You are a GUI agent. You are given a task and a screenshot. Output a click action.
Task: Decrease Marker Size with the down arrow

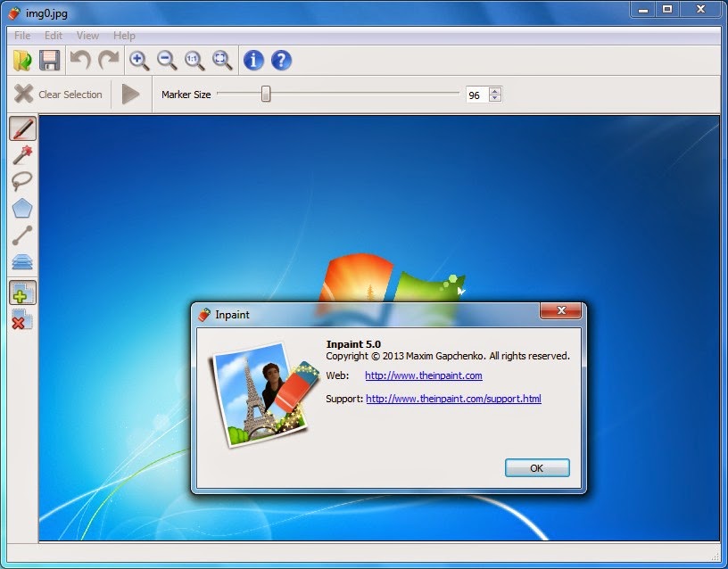(x=495, y=98)
